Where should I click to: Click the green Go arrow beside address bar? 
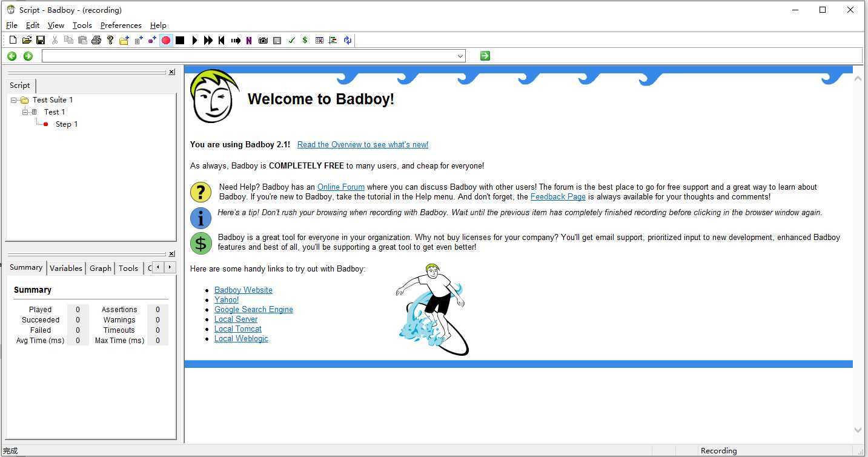[x=485, y=56]
